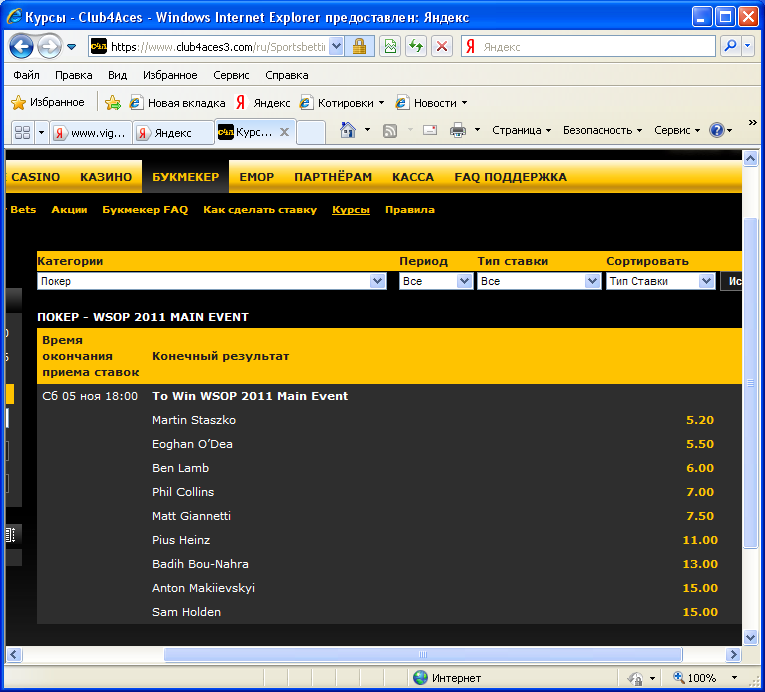Viewport: 765px width, 692px height.
Task: Select the 6.00 odds for Ben Lamb
Action: pos(700,468)
